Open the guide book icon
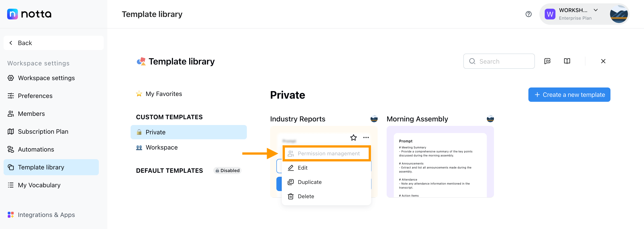This screenshot has width=644, height=229. click(x=567, y=61)
